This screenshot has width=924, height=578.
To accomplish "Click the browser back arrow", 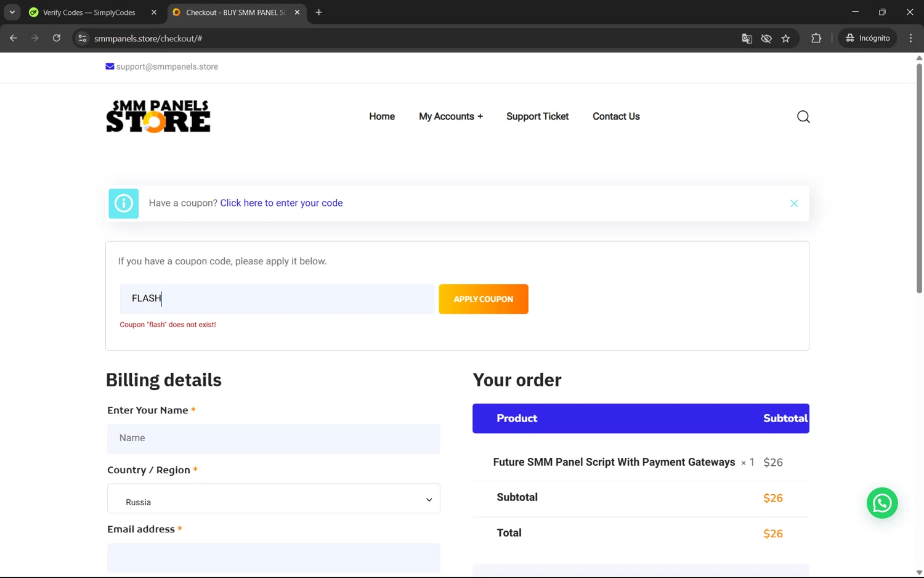I will pyautogui.click(x=13, y=38).
